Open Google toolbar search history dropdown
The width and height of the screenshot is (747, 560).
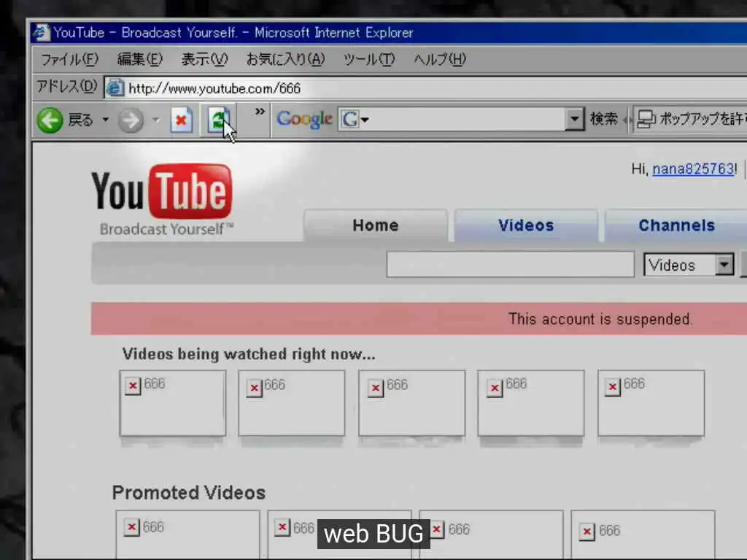(x=574, y=119)
